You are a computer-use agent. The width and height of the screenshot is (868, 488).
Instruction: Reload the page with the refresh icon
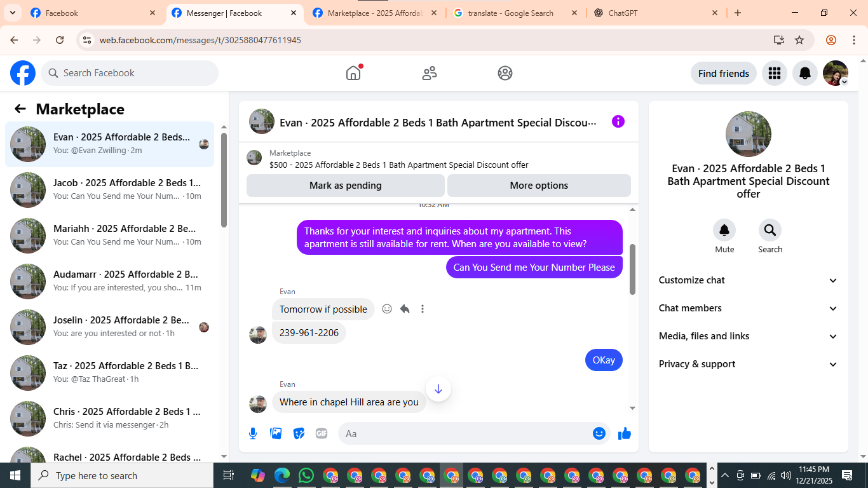60,40
